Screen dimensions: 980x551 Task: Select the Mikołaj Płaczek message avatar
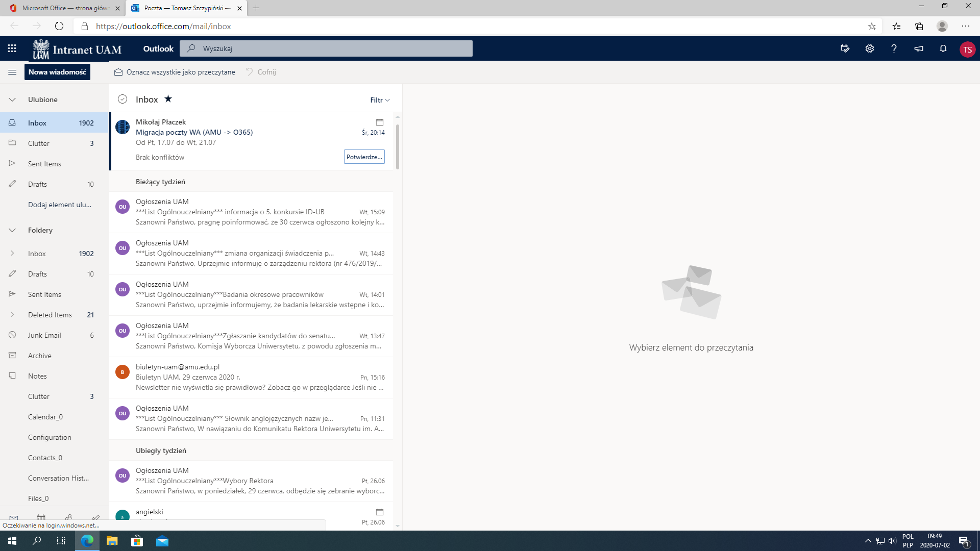click(122, 127)
